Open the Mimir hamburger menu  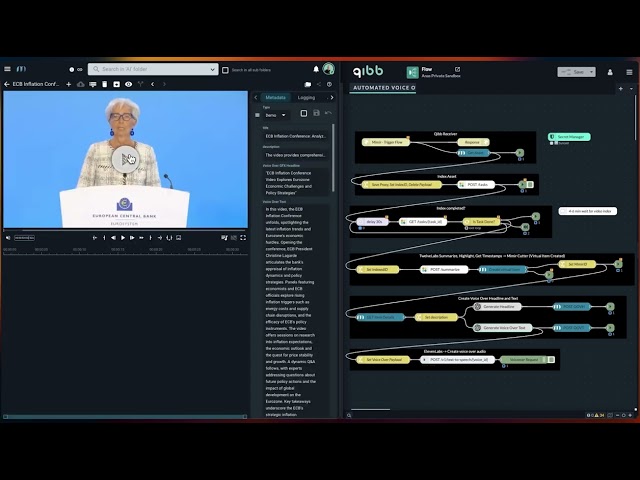pos(7,69)
